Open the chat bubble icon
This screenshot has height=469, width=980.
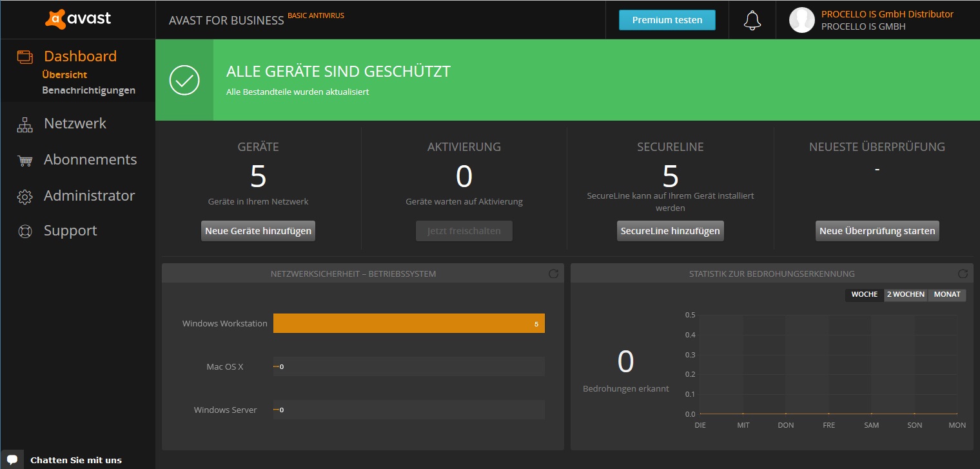click(12, 460)
